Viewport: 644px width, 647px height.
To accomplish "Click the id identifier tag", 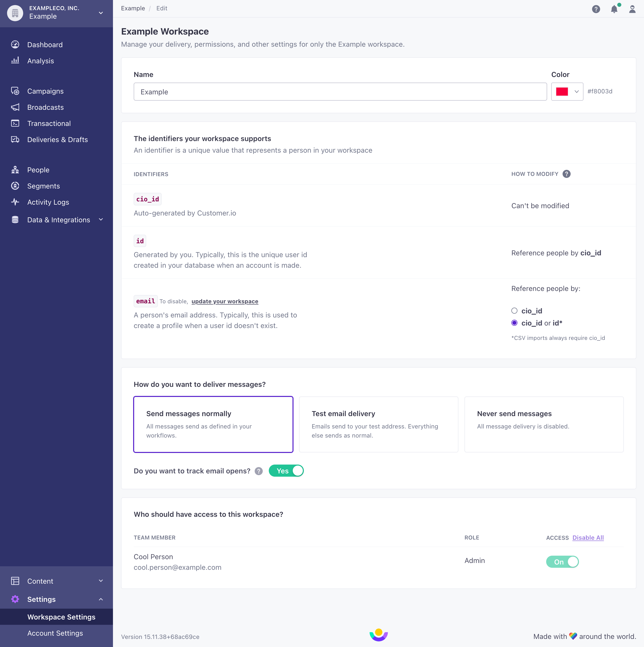I will 140,241.
